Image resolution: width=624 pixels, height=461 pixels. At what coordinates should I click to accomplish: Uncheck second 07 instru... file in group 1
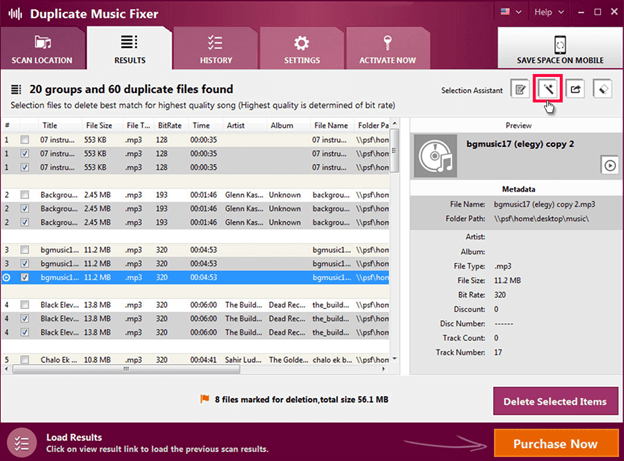coord(25,153)
